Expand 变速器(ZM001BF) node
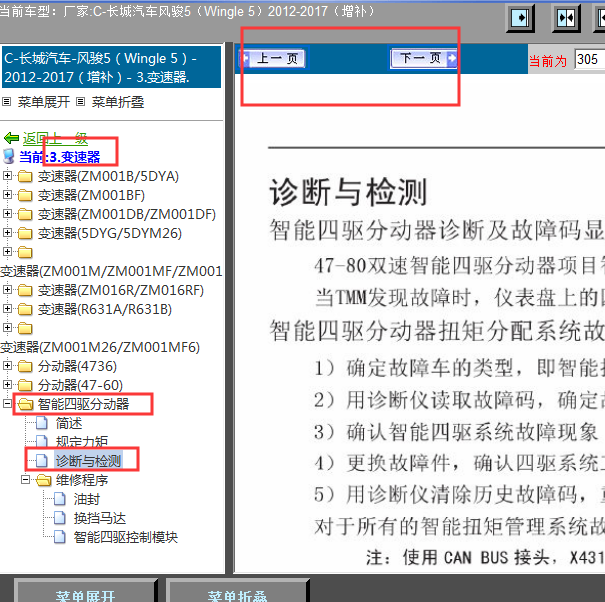 [7, 194]
